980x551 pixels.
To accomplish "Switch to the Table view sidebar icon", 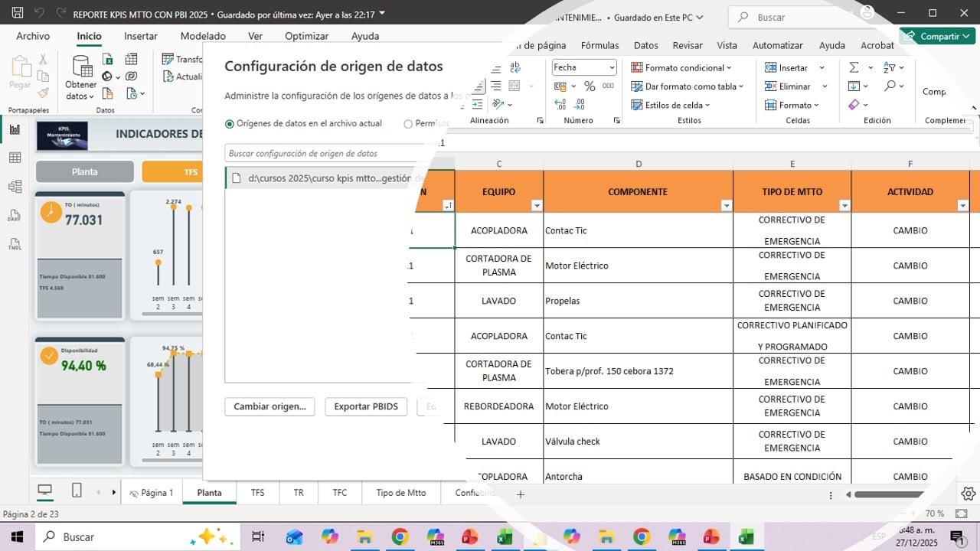I will pyautogui.click(x=15, y=158).
